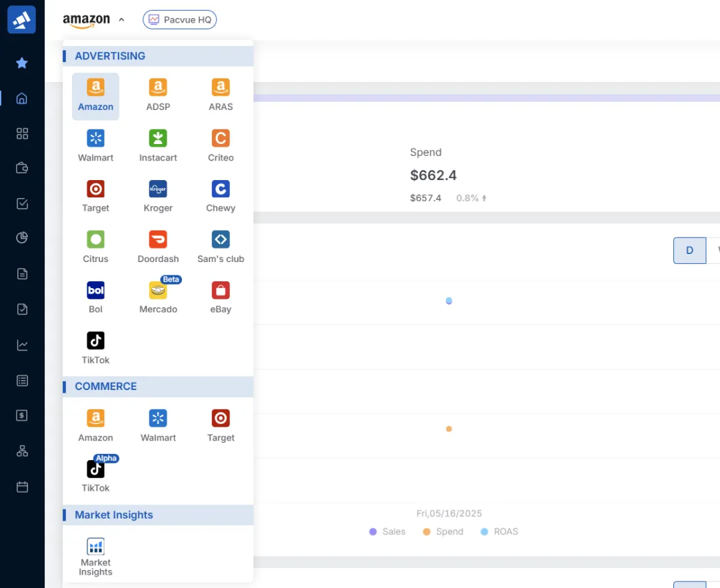Open the hierarchy tree sidebar icon
This screenshot has height=588, width=720.
click(22, 451)
